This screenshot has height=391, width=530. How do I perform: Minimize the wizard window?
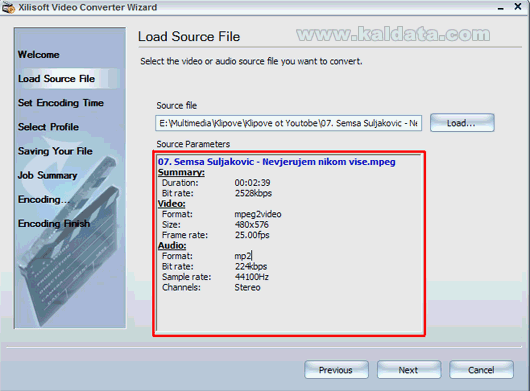[501, 7]
